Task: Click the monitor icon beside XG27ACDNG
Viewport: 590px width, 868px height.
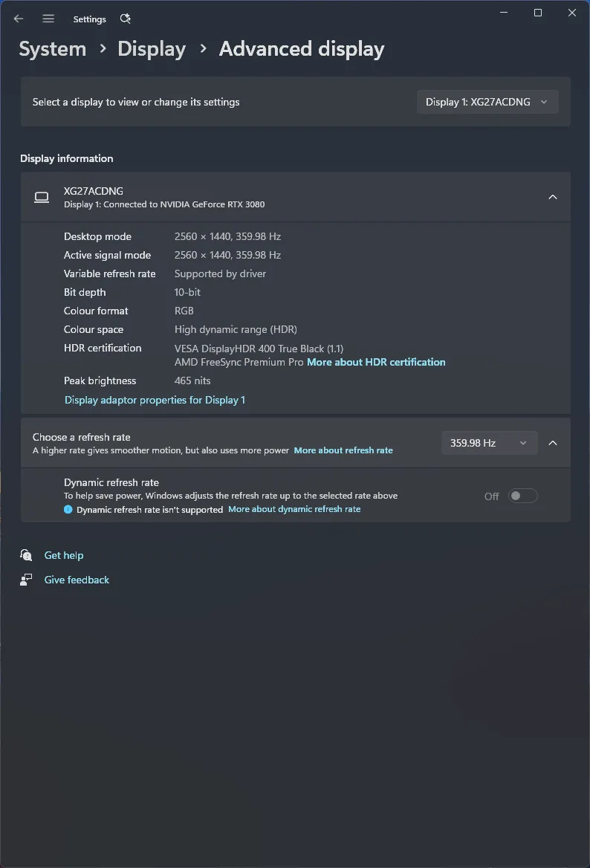Action: [42, 197]
